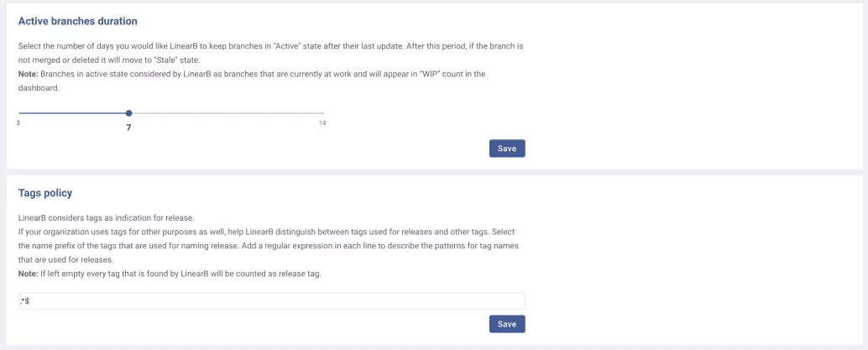This screenshot has height=350, width=868.
Task: Click the current value label 7
Action: tap(128, 128)
